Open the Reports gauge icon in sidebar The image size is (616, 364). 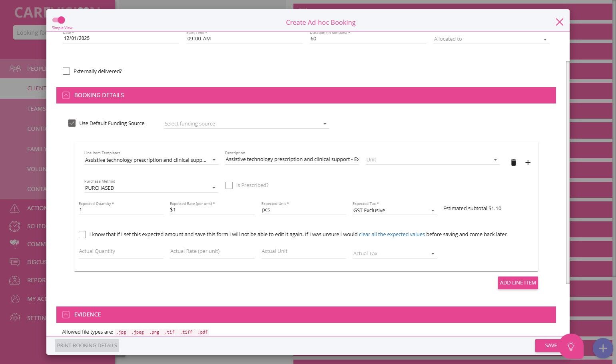point(14,280)
